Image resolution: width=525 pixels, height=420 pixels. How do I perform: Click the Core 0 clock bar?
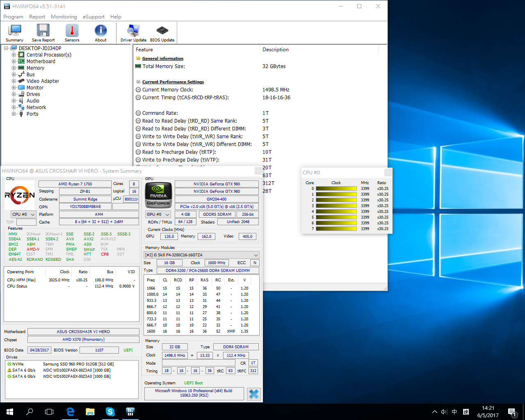(x=336, y=189)
